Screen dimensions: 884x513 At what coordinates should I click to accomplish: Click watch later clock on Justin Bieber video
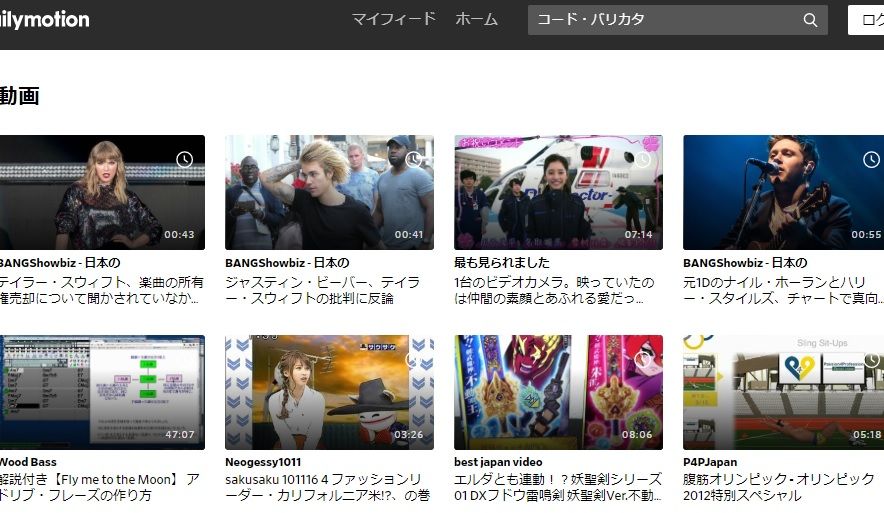[x=414, y=160]
